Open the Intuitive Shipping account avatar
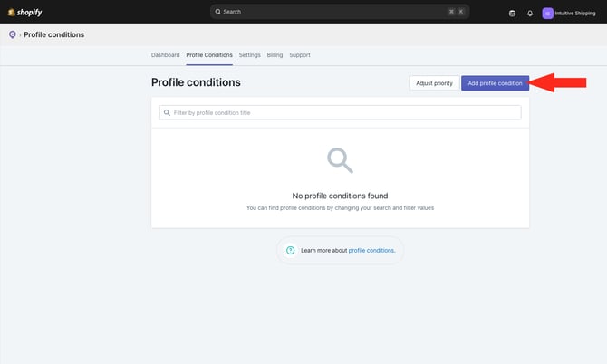This screenshot has height=364, width=607. pos(547,14)
